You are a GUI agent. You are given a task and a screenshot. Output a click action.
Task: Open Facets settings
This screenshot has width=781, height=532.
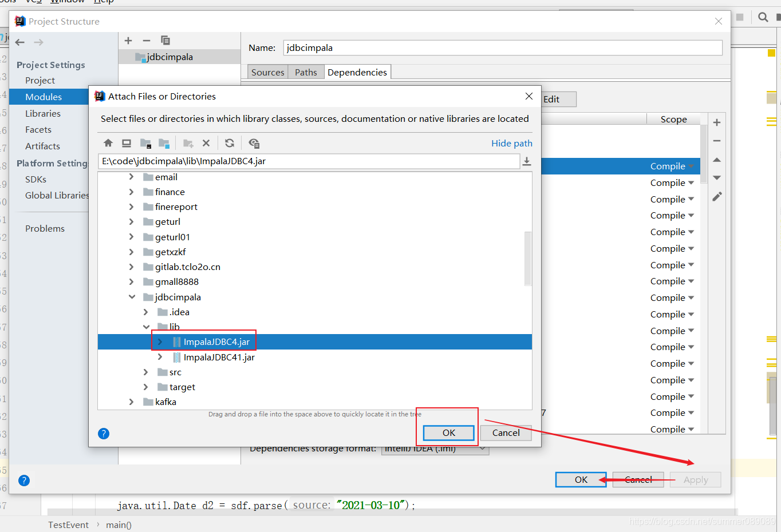click(38, 130)
